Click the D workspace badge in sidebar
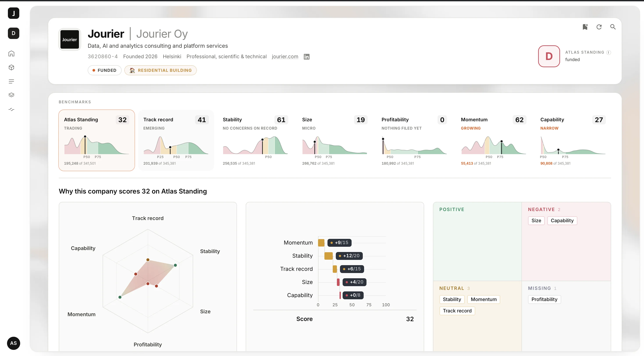644x356 pixels. point(14,33)
